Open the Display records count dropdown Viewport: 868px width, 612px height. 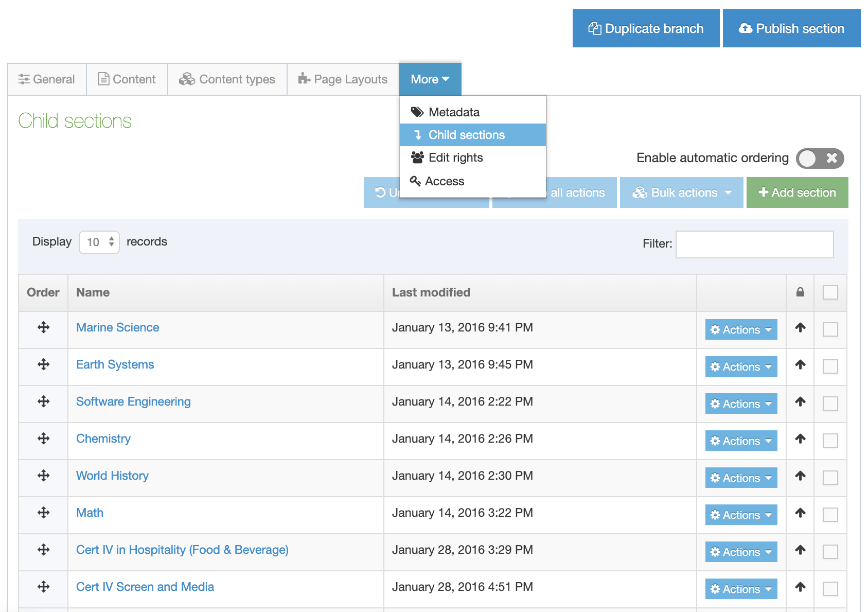coord(99,242)
